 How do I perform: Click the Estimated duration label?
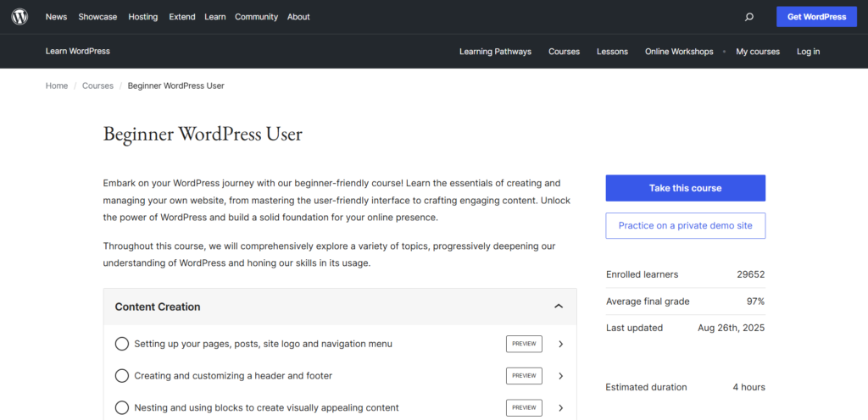[646, 387]
